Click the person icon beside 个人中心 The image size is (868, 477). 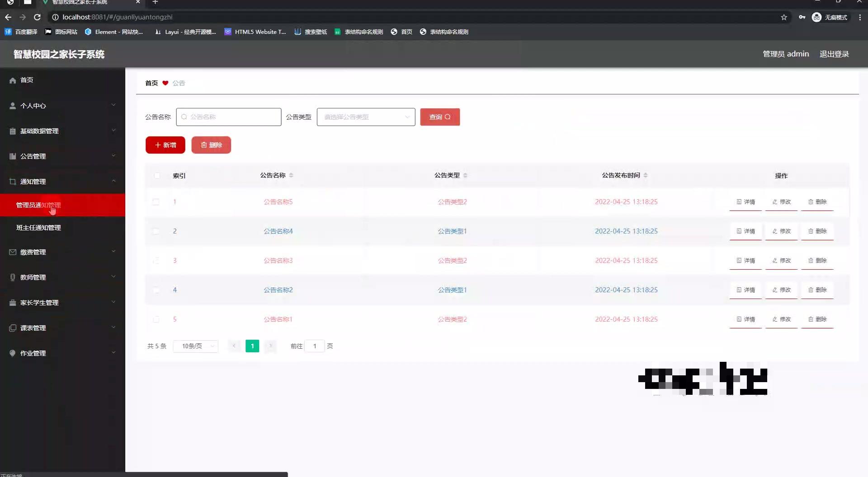point(13,106)
